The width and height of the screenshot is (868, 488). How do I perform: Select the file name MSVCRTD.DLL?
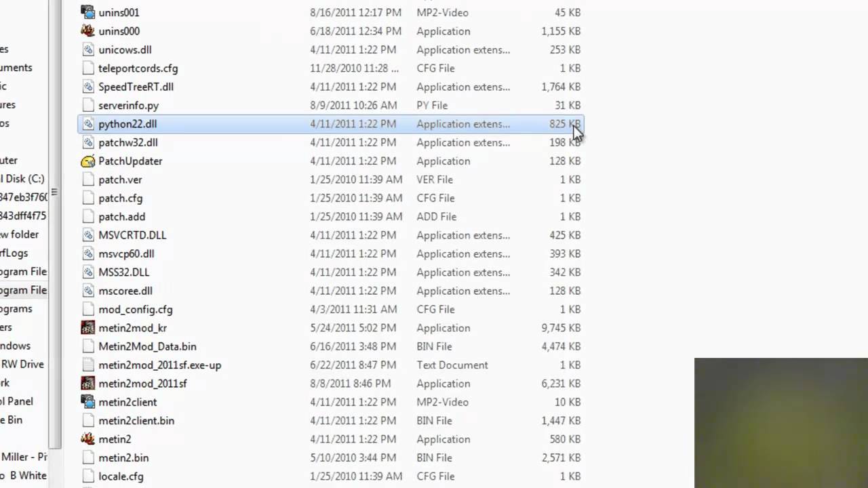tap(132, 235)
